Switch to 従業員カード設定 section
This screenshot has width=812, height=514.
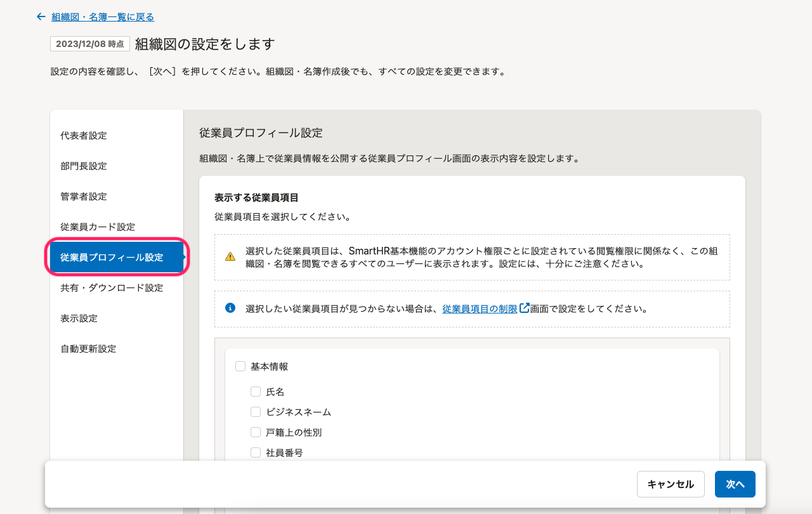tap(98, 227)
